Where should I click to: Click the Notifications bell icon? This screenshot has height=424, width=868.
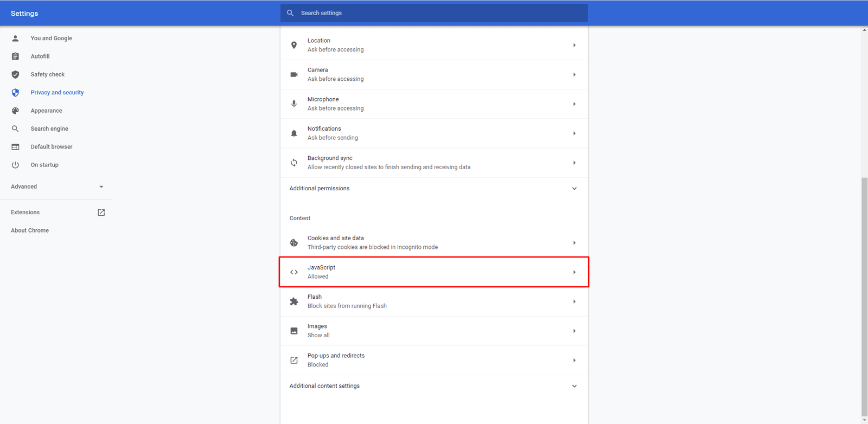pos(293,133)
